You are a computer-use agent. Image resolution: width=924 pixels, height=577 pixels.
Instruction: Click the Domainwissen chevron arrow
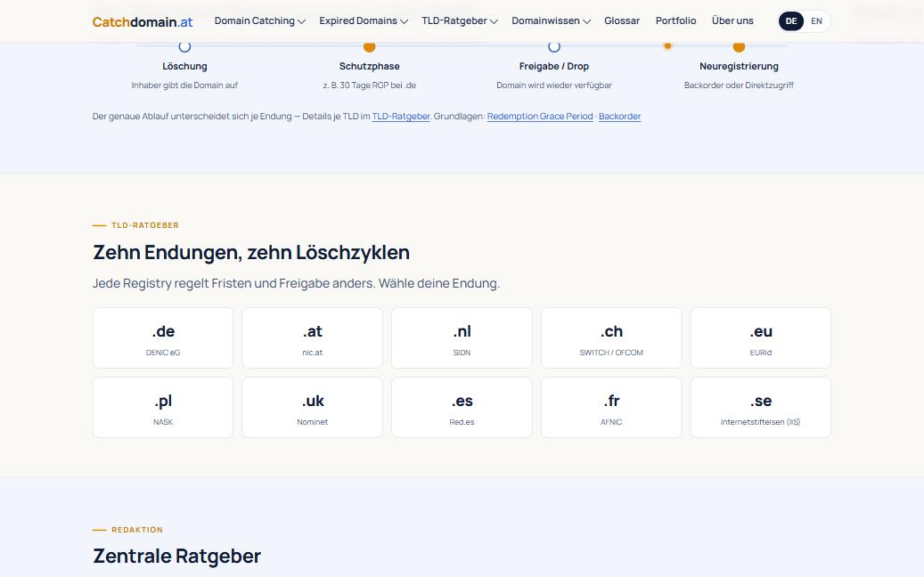[x=586, y=21]
